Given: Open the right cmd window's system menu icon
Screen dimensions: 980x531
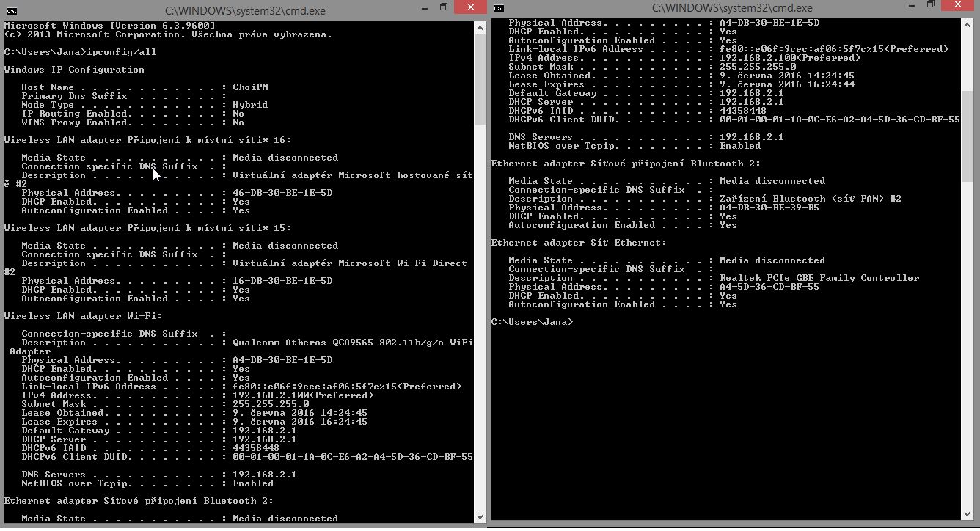Looking at the screenshot, I should click(x=499, y=8).
